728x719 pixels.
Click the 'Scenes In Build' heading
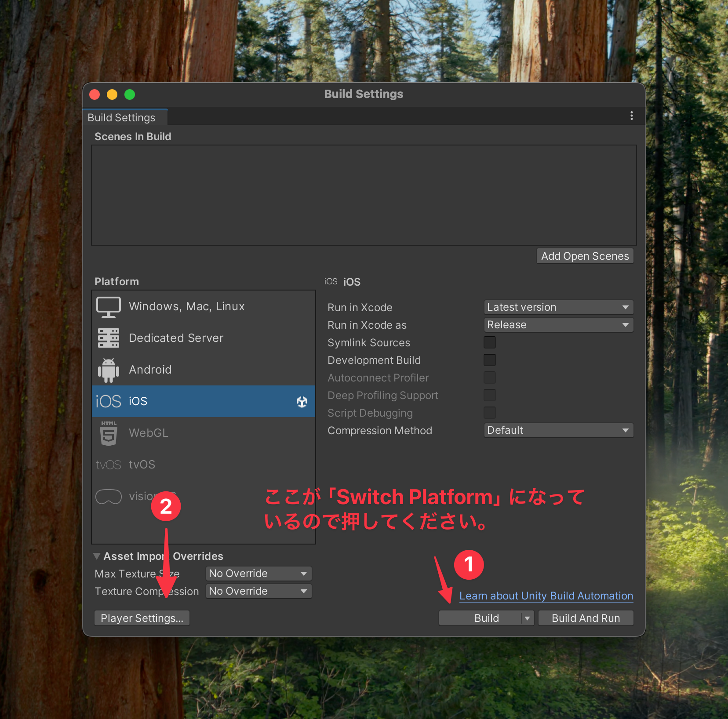133,137
